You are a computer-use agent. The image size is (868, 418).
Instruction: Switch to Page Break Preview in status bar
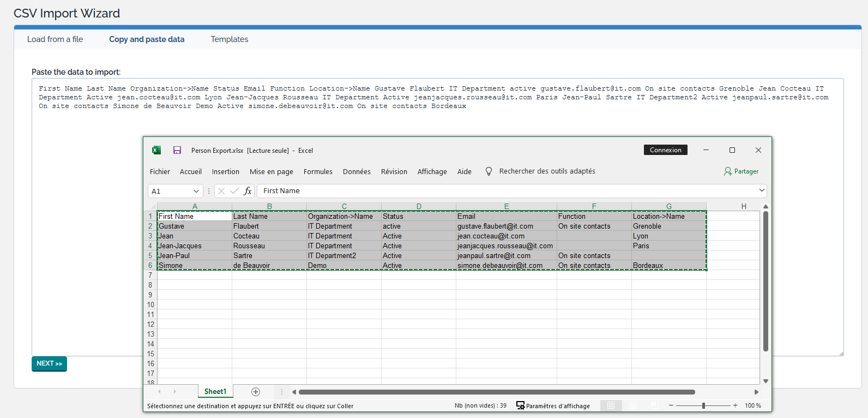click(x=654, y=405)
